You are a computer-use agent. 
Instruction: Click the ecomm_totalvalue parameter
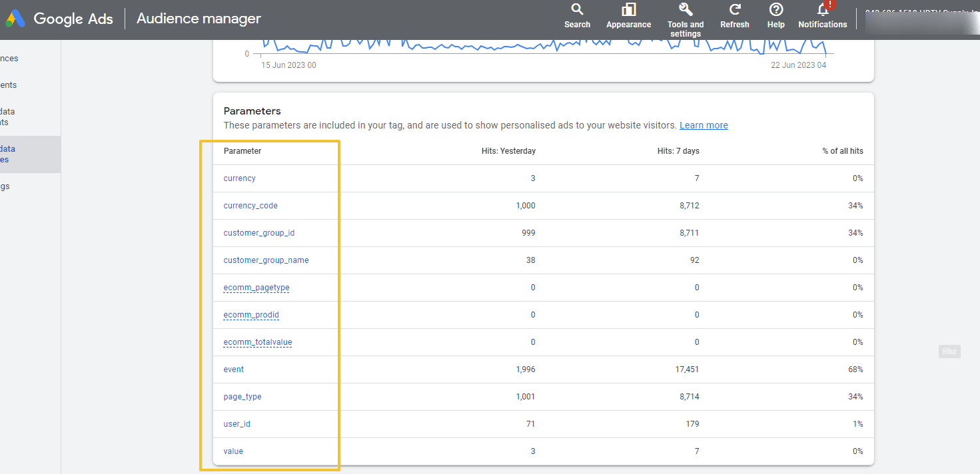[x=258, y=342]
